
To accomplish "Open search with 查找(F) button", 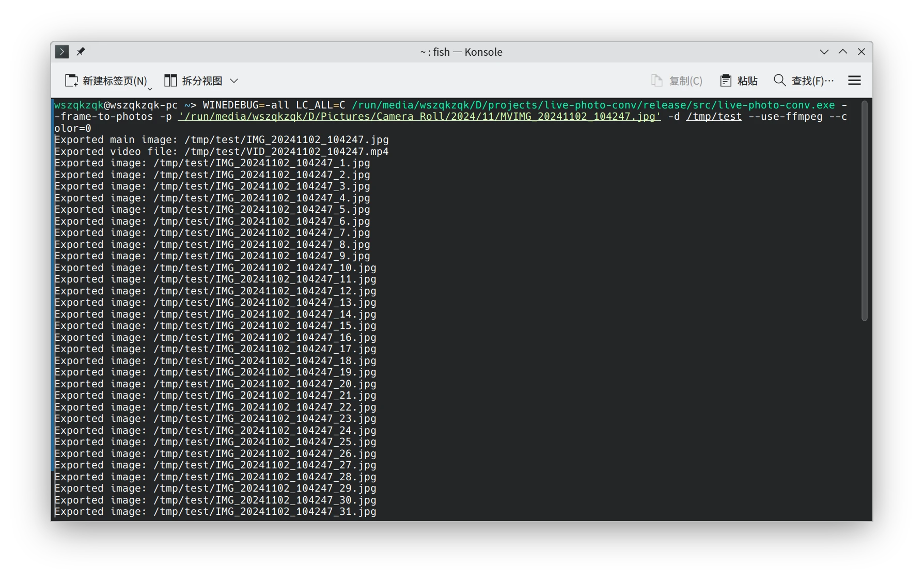I will (804, 81).
